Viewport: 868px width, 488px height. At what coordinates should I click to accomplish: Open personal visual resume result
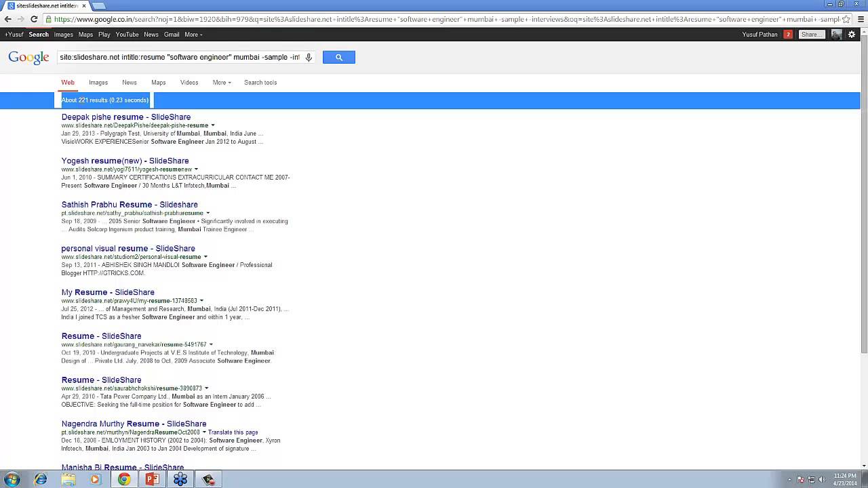click(128, 249)
